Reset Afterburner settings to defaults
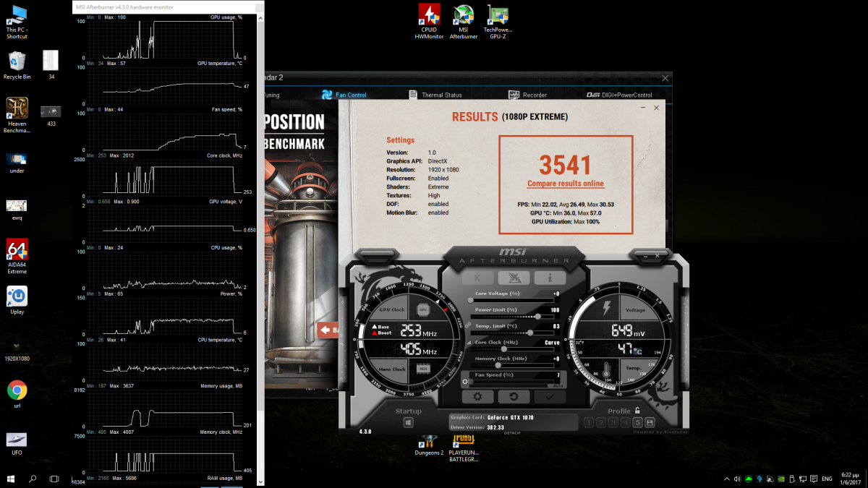This screenshot has width=868, height=488. (514, 397)
